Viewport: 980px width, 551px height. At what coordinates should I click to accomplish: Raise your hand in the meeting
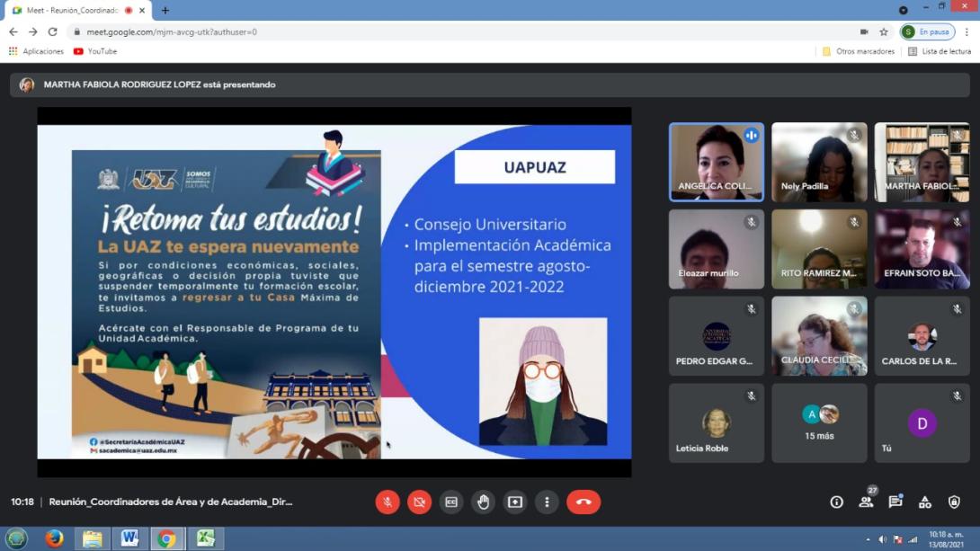484,502
